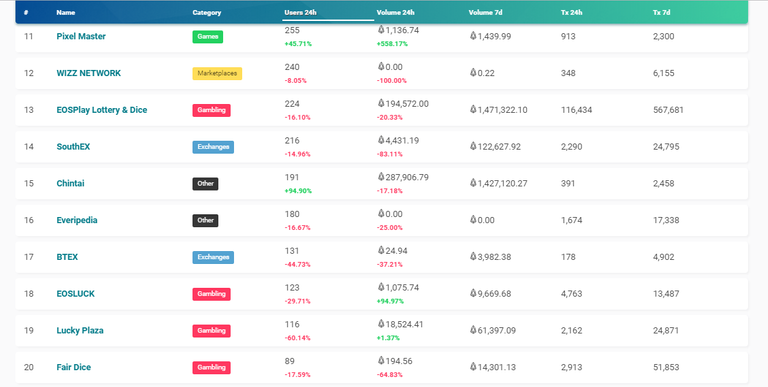Sort by Tx 7d column header
768x387 pixels.
661,13
